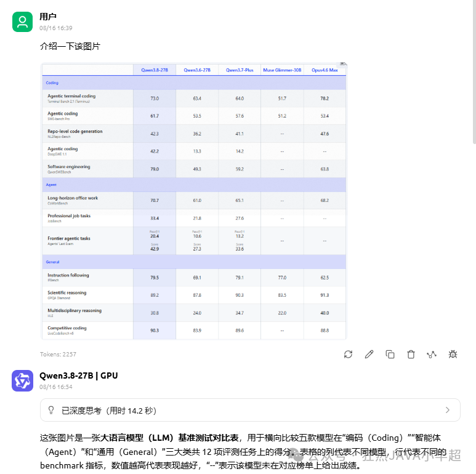Click the Muse Glimmer-30B column header
The width and height of the screenshot is (476, 474).
point(282,70)
